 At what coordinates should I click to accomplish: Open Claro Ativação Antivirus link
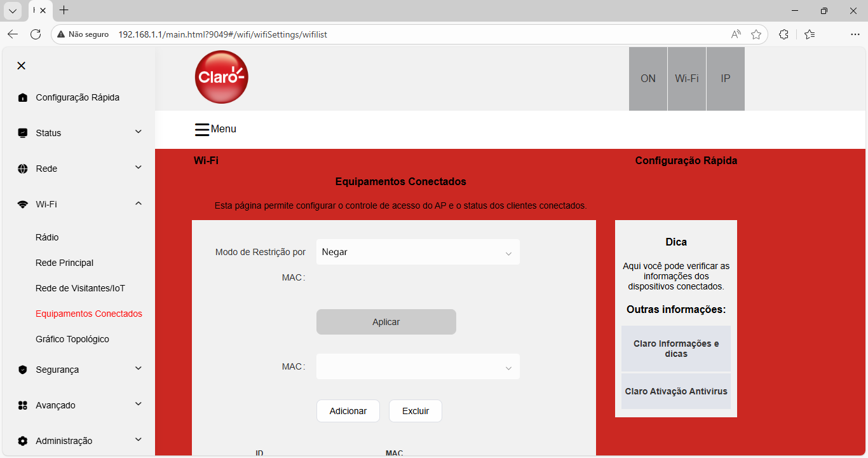point(675,391)
